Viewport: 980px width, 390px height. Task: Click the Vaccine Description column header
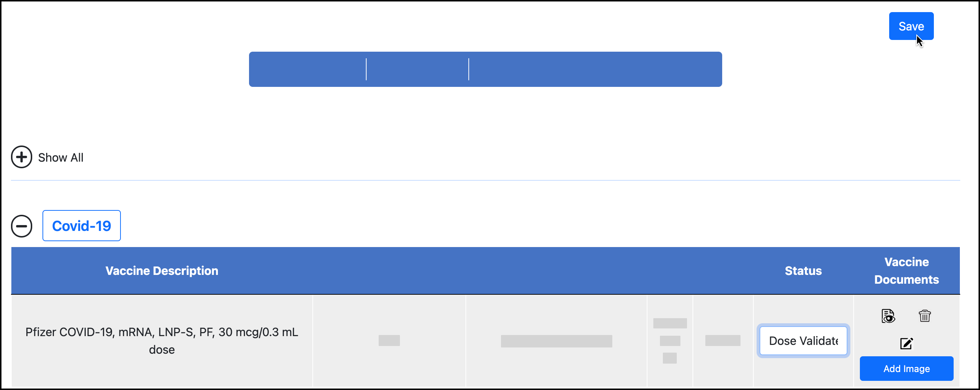pyautogui.click(x=162, y=271)
